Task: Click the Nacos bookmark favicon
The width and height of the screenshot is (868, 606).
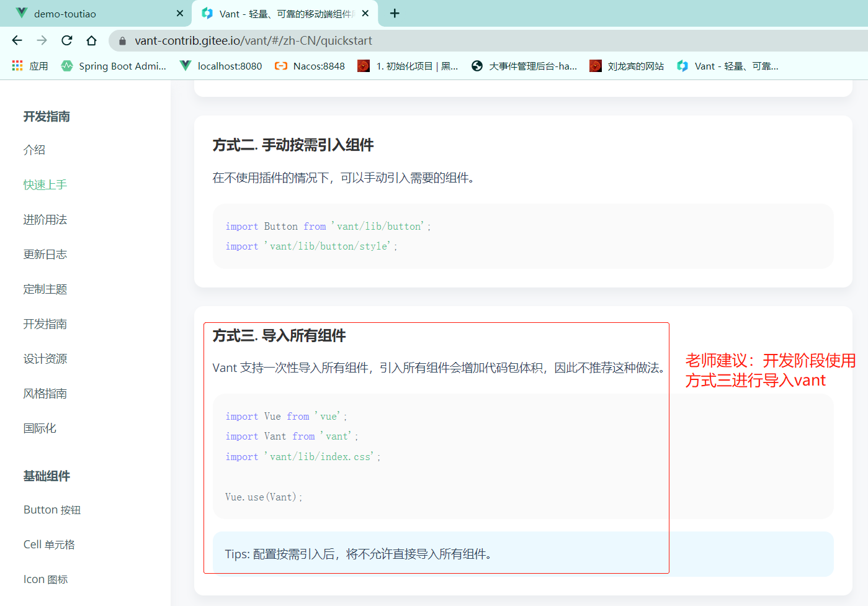Action: click(281, 66)
